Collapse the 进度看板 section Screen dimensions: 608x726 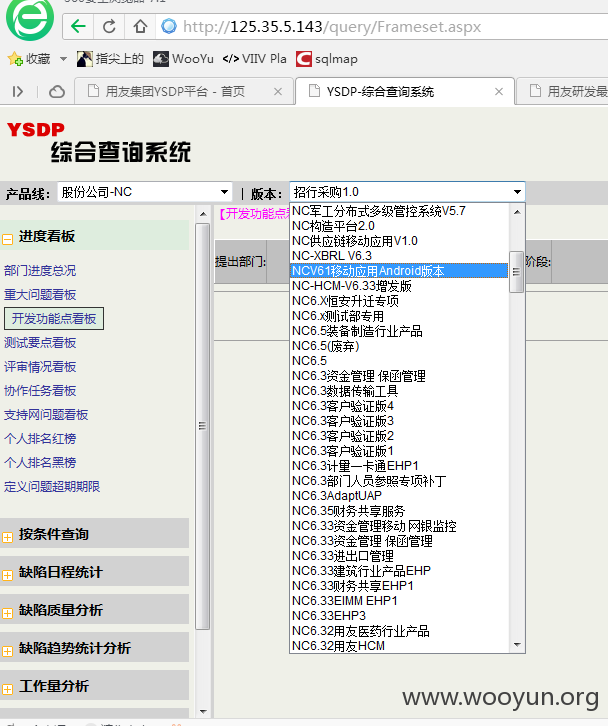8,239
